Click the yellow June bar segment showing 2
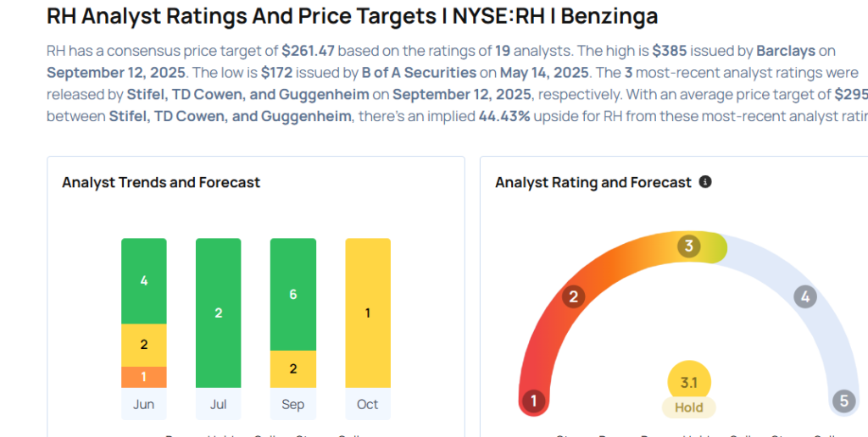 [x=144, y=345]
